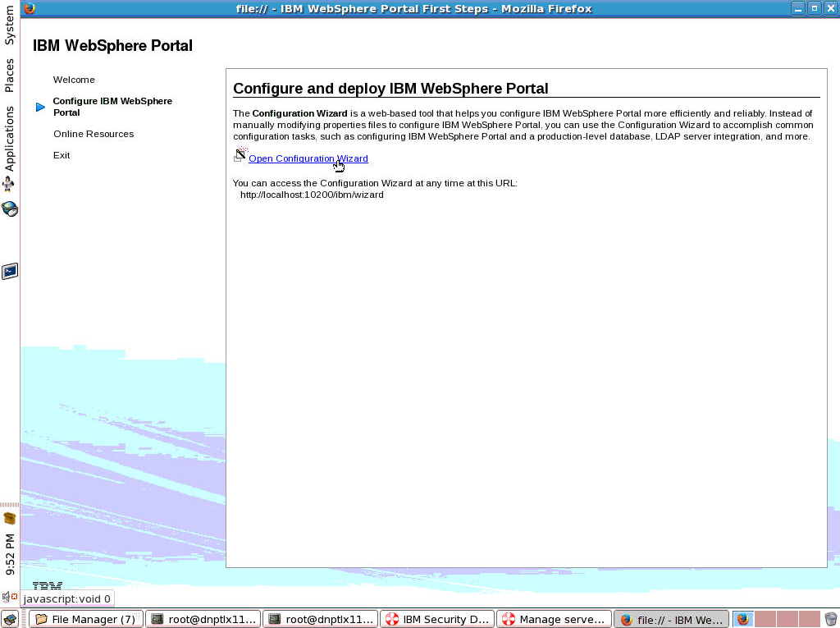
Task: Switch to IBM Security D... taskbar window
Action: click(x=438, y=620)
